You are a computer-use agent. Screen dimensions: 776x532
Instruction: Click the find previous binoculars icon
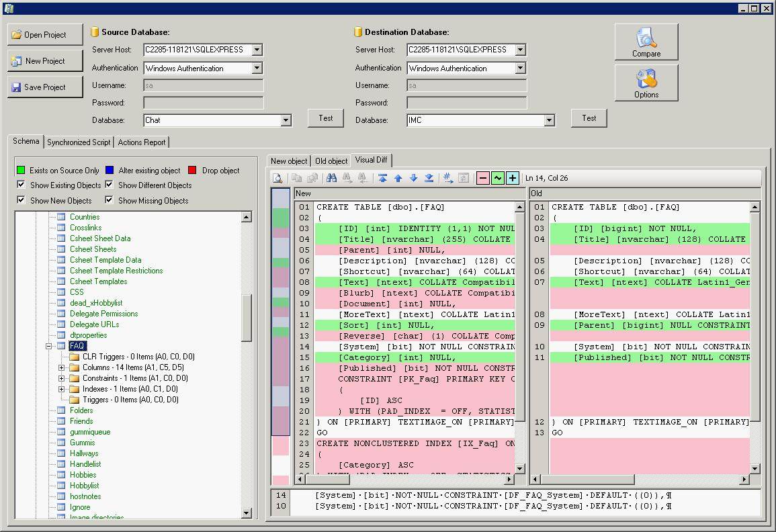point(363,178)
